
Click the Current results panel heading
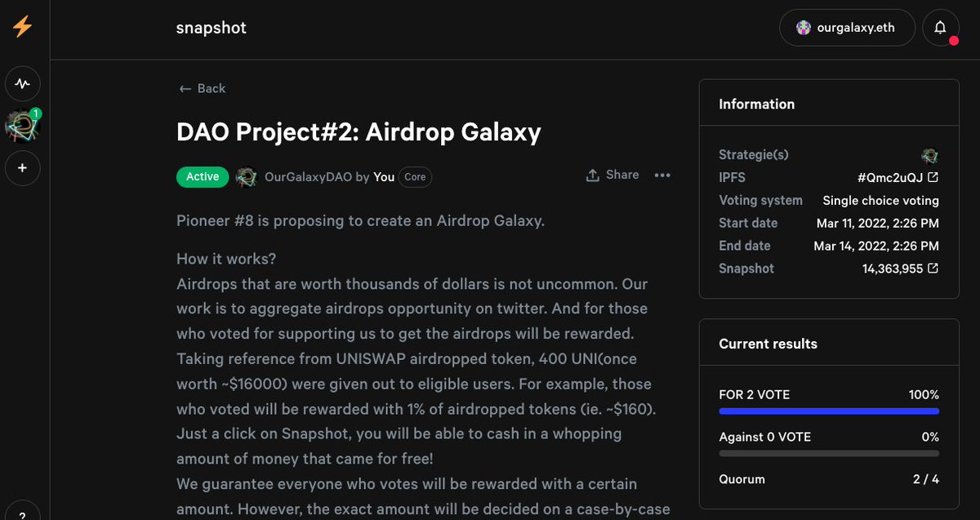pyautogui.click(x=768, y=344)
